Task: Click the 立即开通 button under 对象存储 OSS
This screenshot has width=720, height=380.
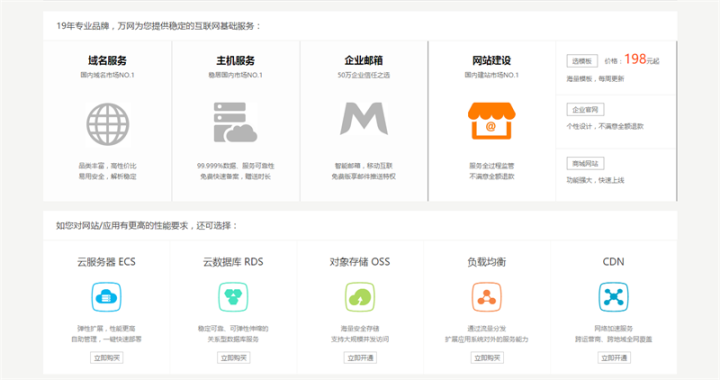Action: coord(360,358)
